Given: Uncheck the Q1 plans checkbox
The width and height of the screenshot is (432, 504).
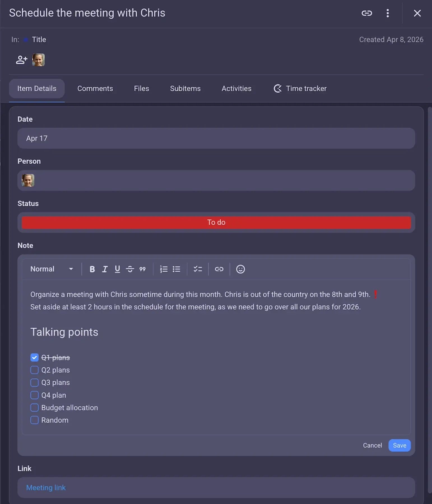Looking at the screenshot, I should 34,358.
